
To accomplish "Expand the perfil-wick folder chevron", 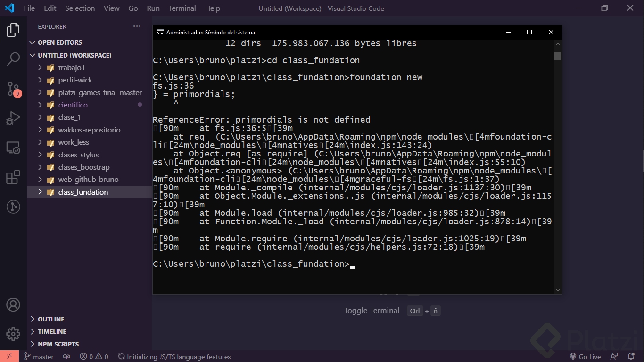I will [40, 80].
